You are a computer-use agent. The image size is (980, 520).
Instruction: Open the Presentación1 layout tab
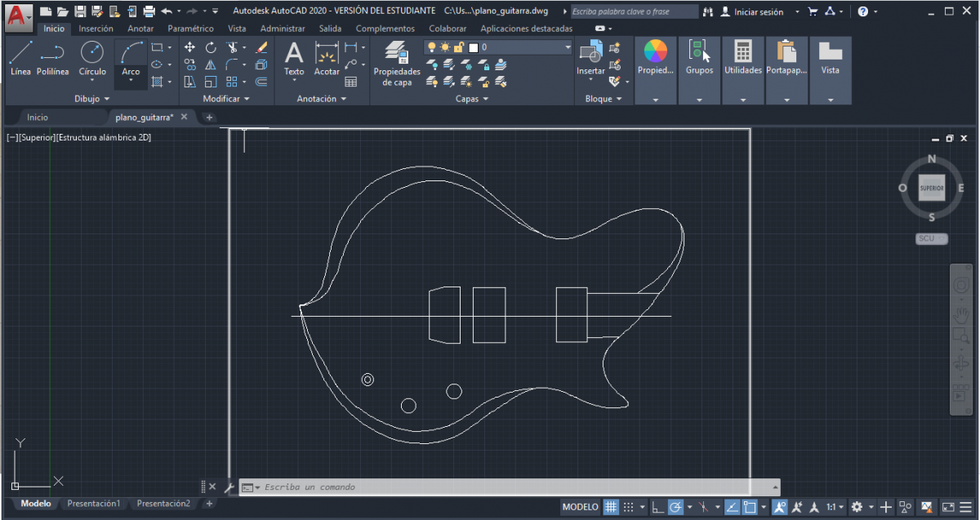click(93, 504)
